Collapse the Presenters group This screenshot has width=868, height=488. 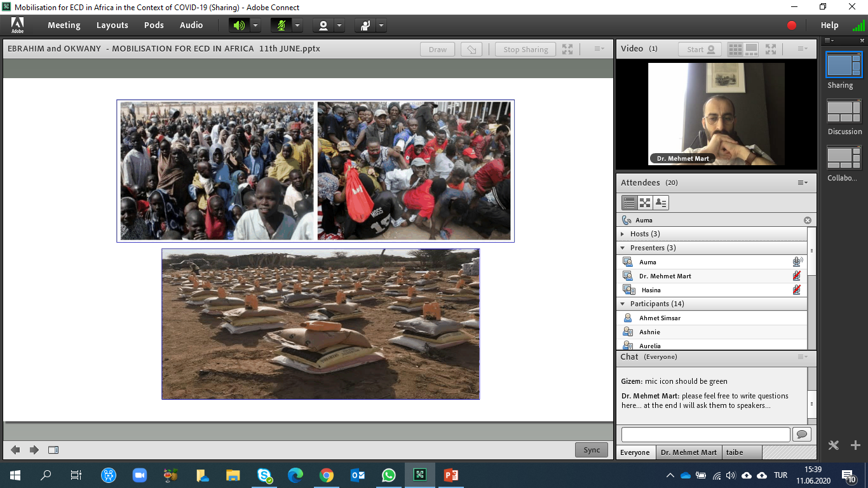tap(623, 248)
